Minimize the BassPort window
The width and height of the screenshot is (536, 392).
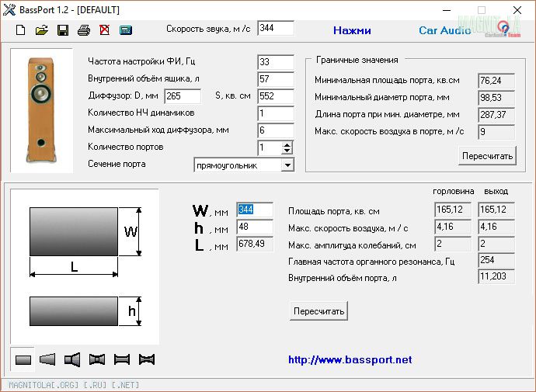[447, 10]
